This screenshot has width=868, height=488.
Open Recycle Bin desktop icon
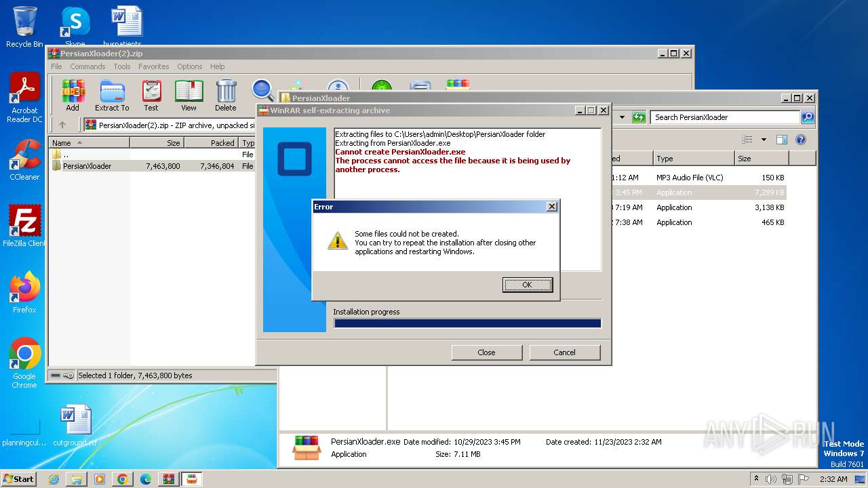click(24, 27)
